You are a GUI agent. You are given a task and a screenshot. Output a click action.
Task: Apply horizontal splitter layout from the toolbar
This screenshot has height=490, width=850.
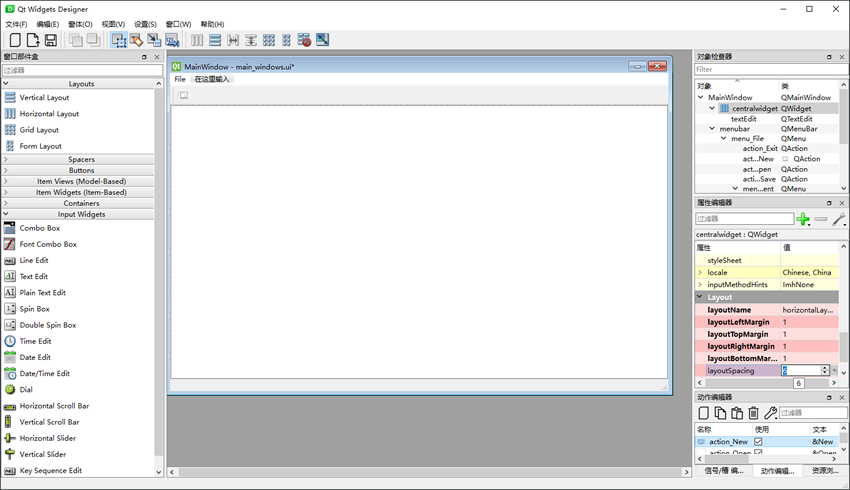(x=233, y=40)
